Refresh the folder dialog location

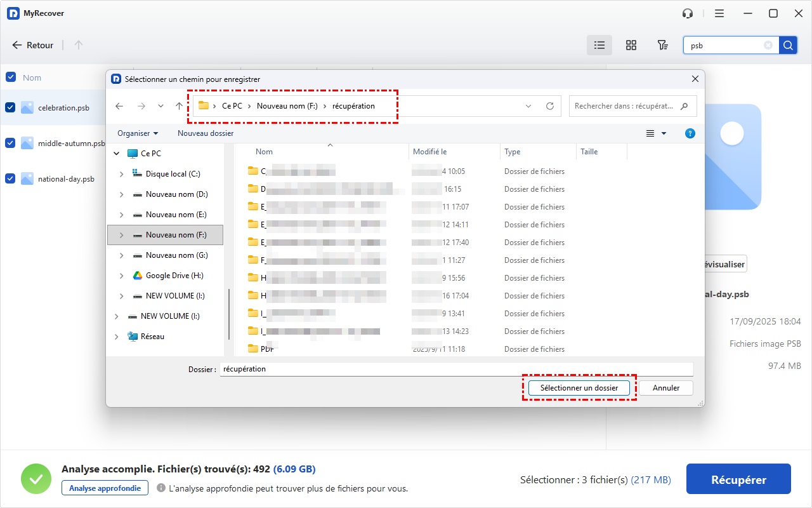pos(550,106)
